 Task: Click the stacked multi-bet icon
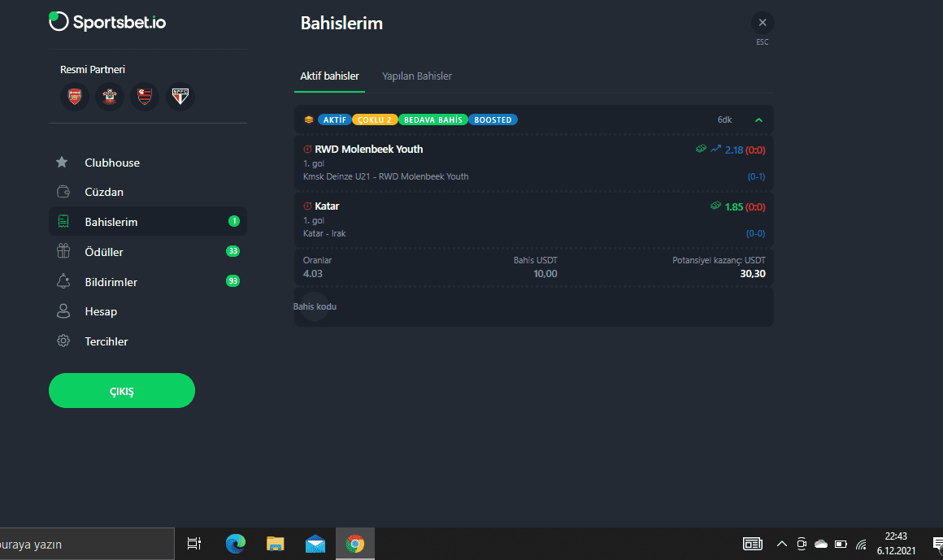click(x=309, y=119)
